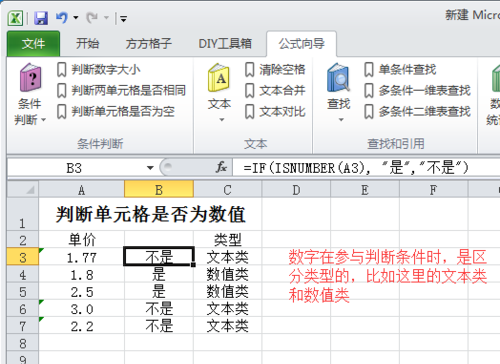Viewport: 500px width, 364px height.
Task: Open 多条件一维表查找 command
Action: (417, 91)
